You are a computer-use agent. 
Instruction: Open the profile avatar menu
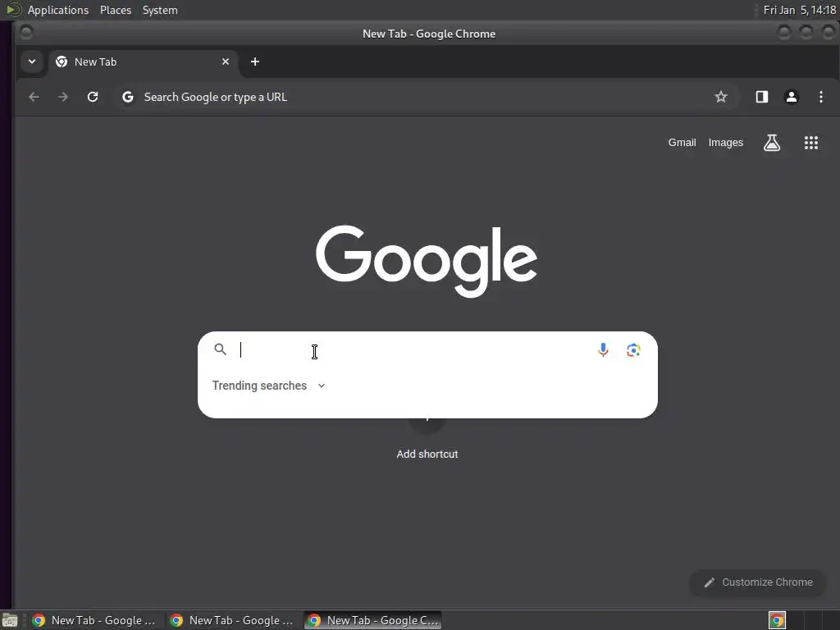click(x=792, y=97)
